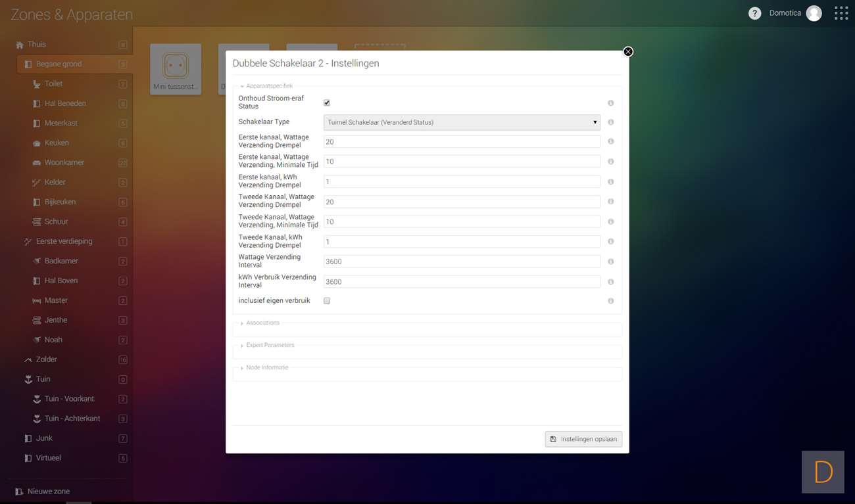Click the kWh Verbruik Verzending Interval field
Image resolution: width=855 pixels, height=504 pixels.
point(461,282)
